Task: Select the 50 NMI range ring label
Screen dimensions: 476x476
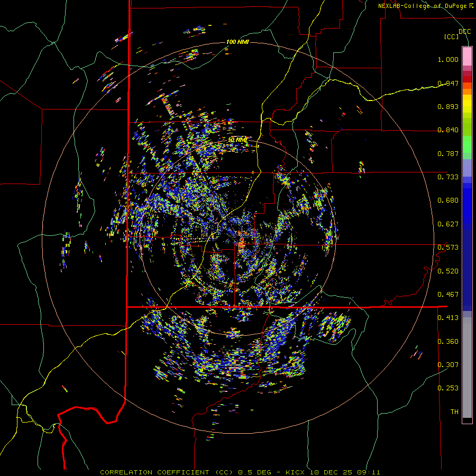Action: coord(237,140)
